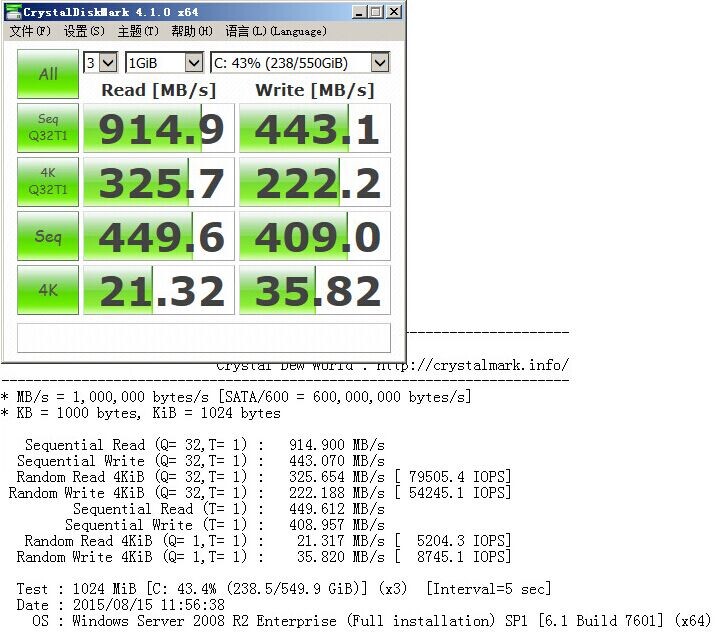Image resolution: width=721 pixels, height=640 pixels.
Task: Click the Seq Q32T1 write result 443.1
Action: tap(315, 128)
